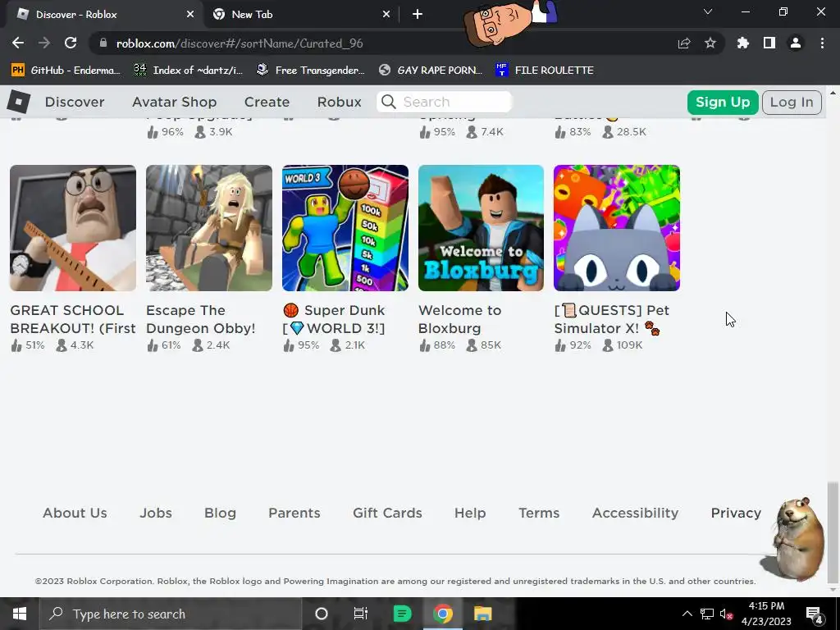Image resolution: width=840 pixels, height=630 pixels.
Task: Open the Parents footer link
Action: [294, 513]
